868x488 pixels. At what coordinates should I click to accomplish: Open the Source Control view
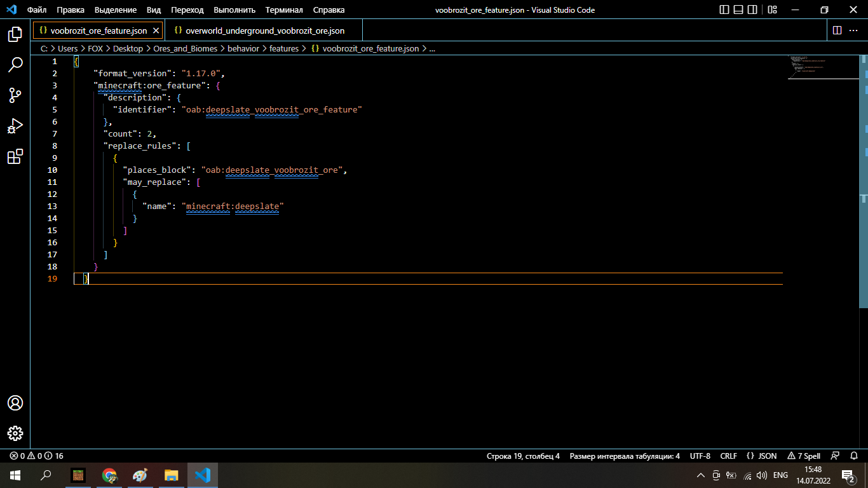15,95
